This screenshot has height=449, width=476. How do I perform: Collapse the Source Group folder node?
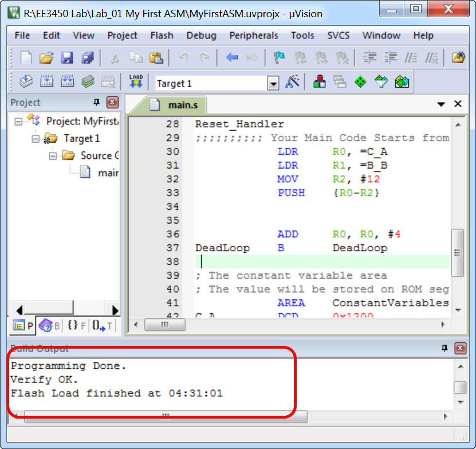[x=54, y=155]
